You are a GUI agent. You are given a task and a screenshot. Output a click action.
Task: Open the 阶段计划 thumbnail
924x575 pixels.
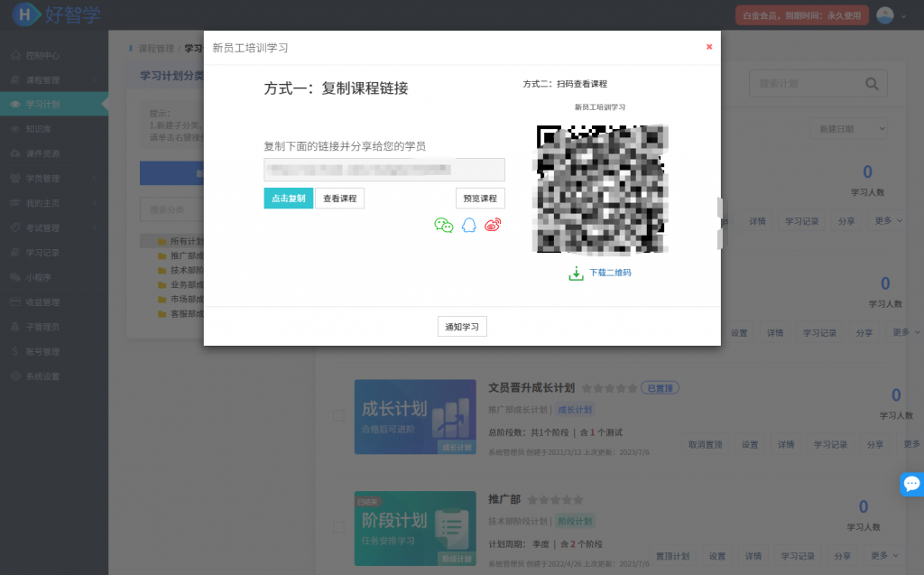pyautogui.click(x=415, y=528)
